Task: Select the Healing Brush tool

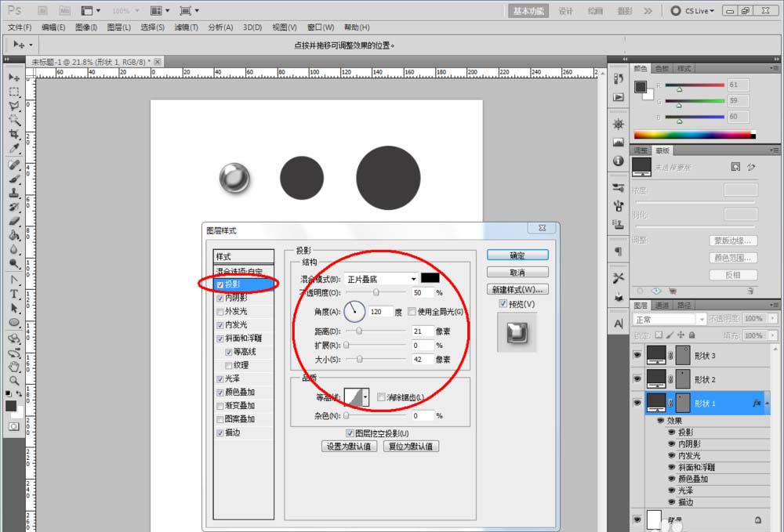Action: 14,165
